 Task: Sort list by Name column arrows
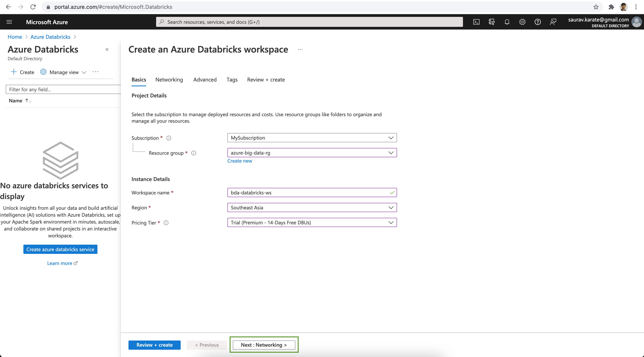(28, 101)
